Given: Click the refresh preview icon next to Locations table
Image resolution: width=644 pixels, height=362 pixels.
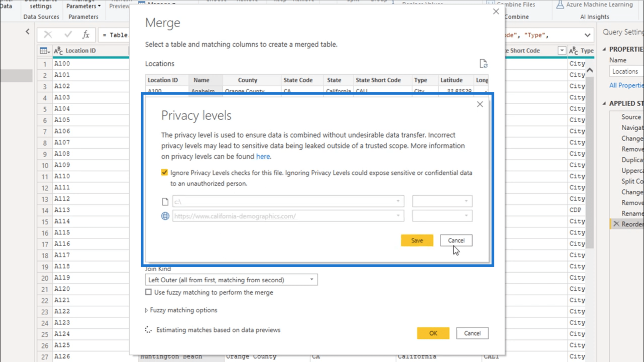Looking at the screenshot, I should click(483, 64).
